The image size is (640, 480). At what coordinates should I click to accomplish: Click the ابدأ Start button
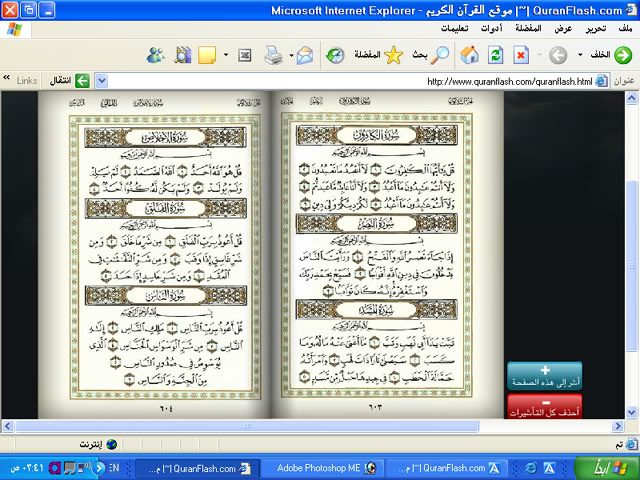[607, 468]
